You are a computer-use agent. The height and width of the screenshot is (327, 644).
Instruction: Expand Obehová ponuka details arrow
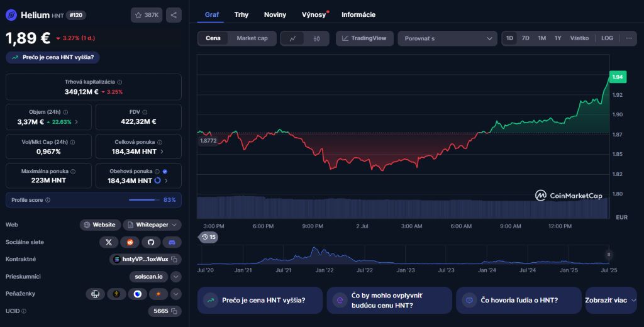[x=166, y=180]
